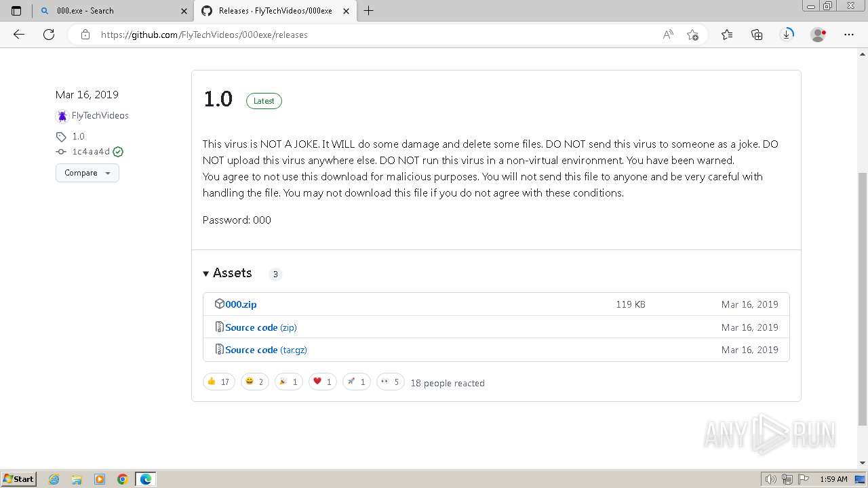Open the 1.0 release title
The image size is (868, 488).
tap(218, 99)
